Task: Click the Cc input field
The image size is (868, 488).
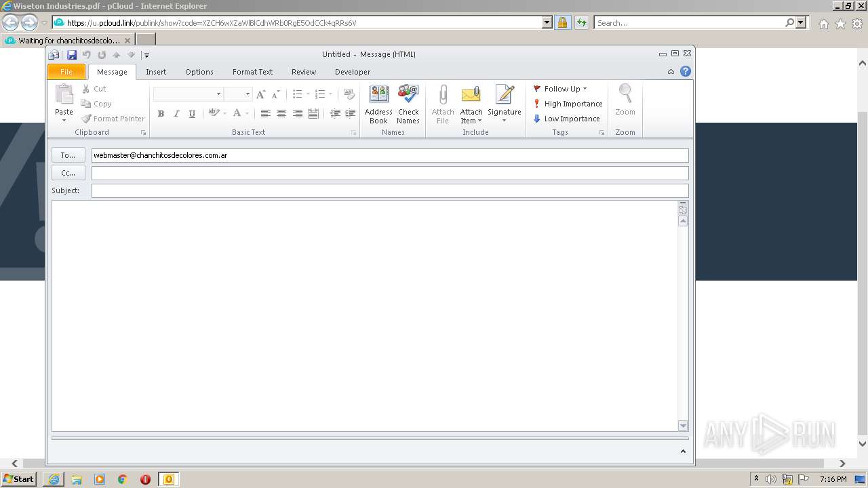Action: coord(390,173)
